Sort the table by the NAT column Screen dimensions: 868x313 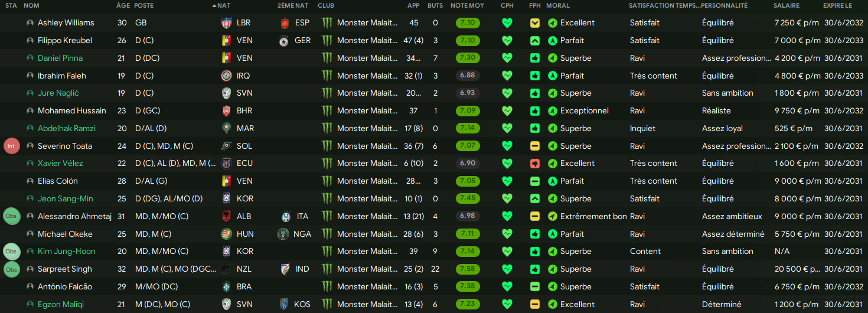click(x=224, y=5)
